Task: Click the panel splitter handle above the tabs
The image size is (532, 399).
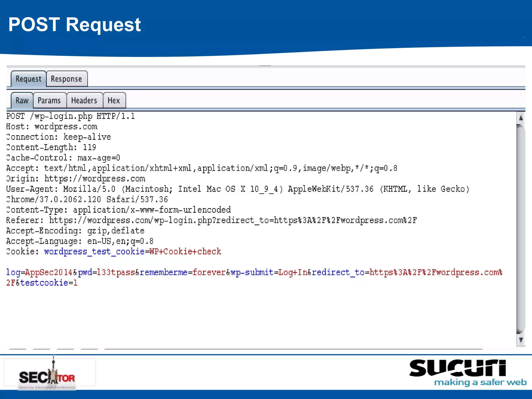Action: tap(265, 66)
